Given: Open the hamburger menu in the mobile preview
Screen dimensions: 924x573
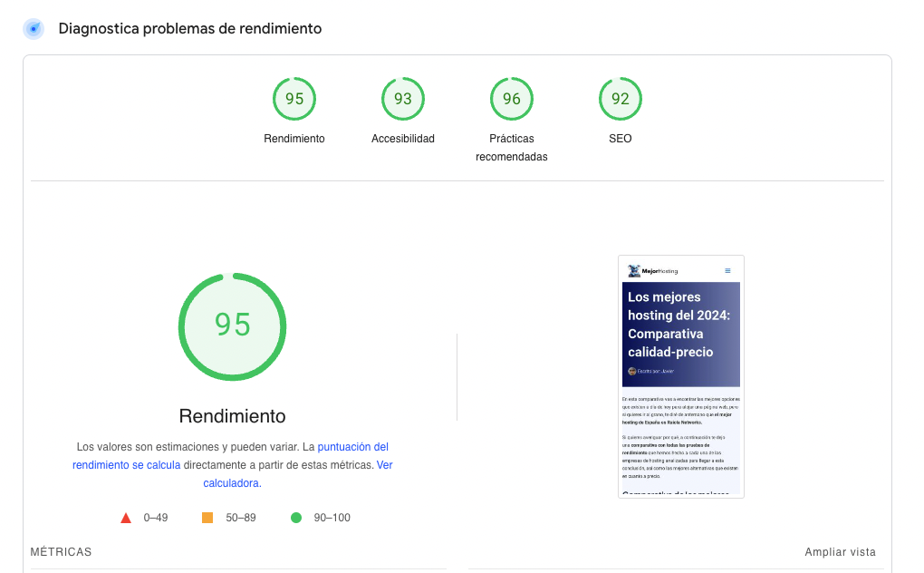Looking at the screenshot, I should coord(728,269).
